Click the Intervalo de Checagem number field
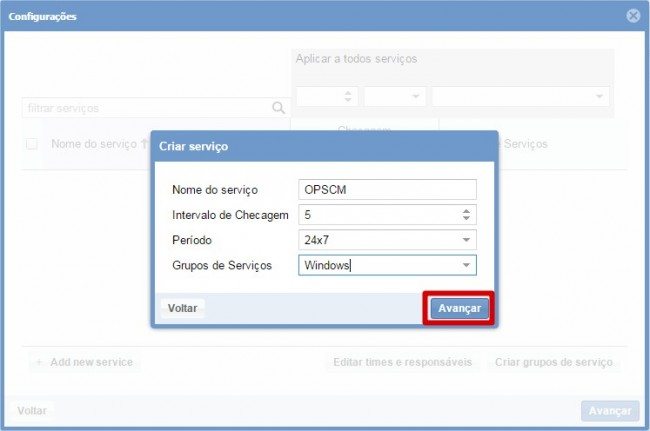This screenshot has width=650, height=431. click(x=378, y=214)
